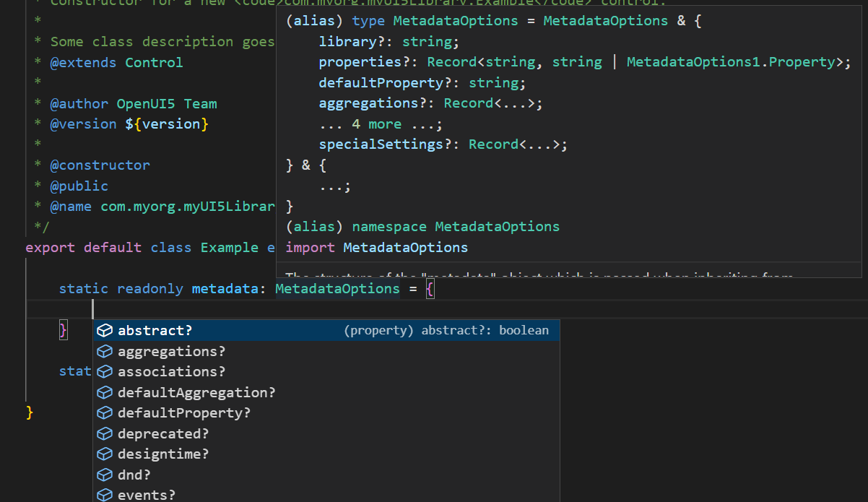The height and width of the screenshot is (502, 868).
Task: Select the associations? suggestion
Action: click(326, 372)
